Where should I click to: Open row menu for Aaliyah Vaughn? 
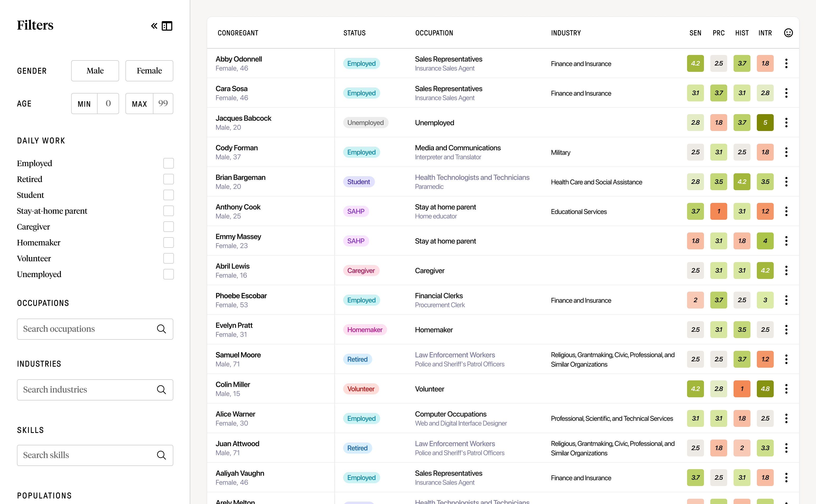[x=786, y=478]
